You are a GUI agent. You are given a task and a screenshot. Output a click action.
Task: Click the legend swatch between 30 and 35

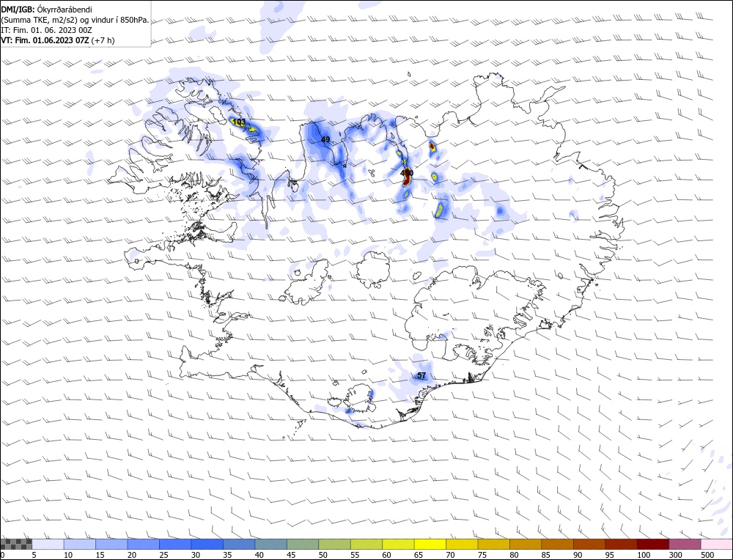coord(207,544)
